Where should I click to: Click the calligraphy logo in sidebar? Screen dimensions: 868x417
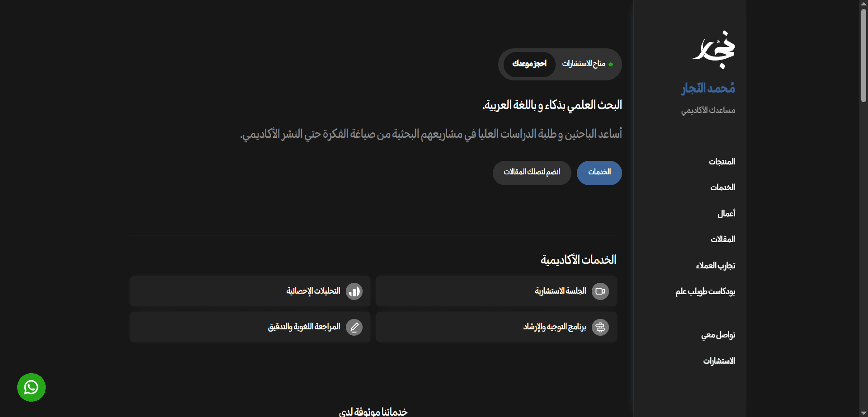point(714,49)
